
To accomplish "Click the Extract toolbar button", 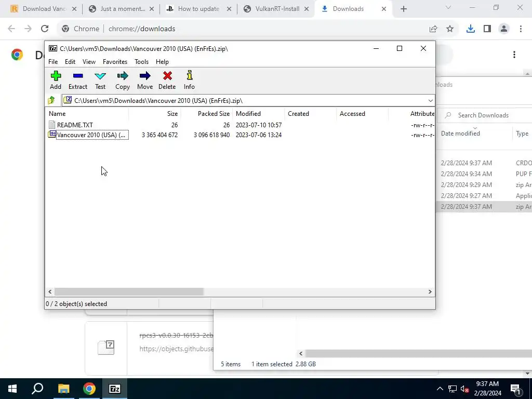I will coord(78,81).
